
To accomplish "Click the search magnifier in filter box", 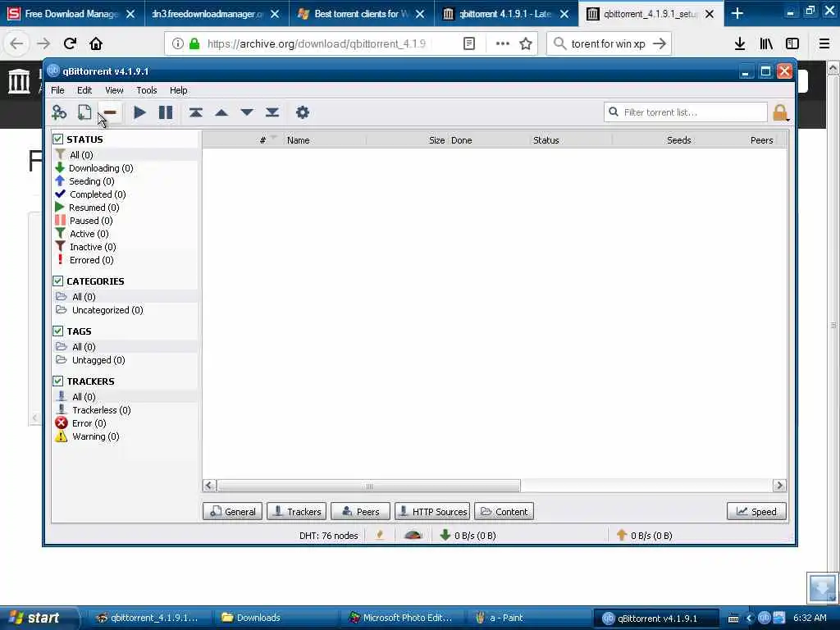I will [x=614, y=112].
